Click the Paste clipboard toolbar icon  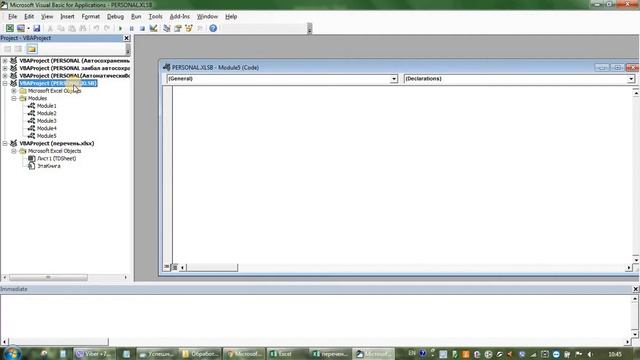pos(72,28)
